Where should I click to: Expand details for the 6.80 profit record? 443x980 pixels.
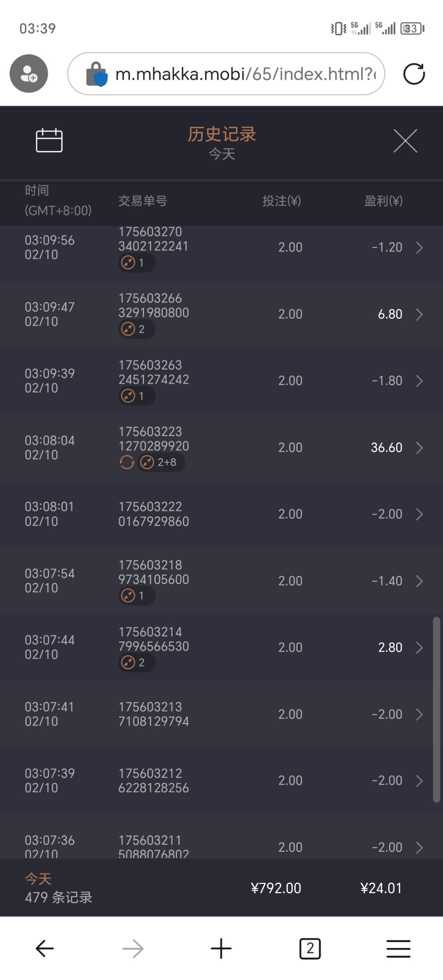tap(419, 314)
